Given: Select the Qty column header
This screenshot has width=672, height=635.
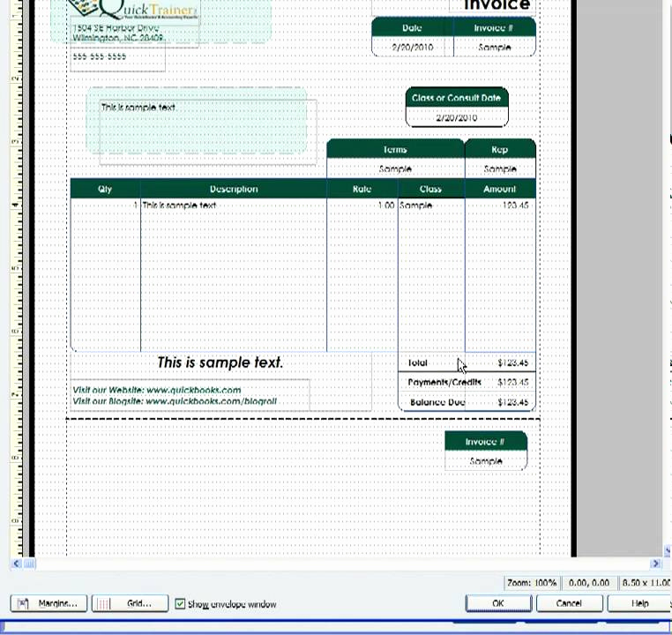Looking at the screenshot, I should point(106,189).
